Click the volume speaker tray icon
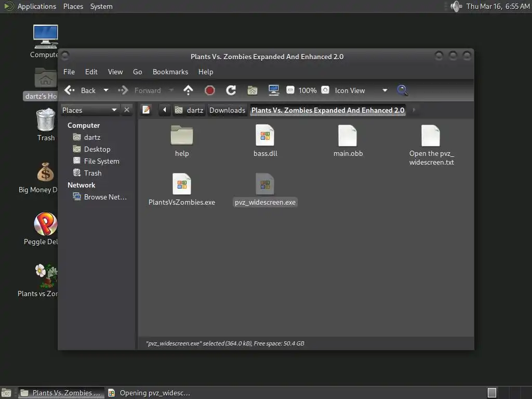This screenshot has width=532, height=399. click(456, 6)
